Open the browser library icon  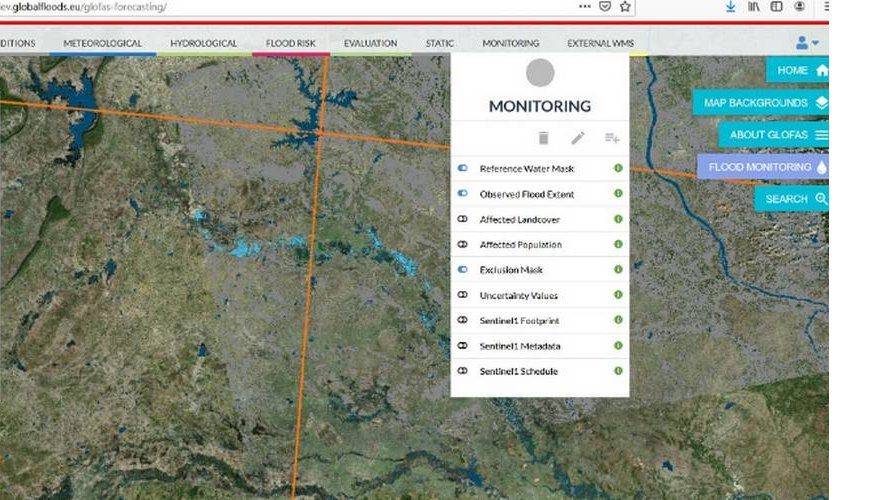point(753,6)
